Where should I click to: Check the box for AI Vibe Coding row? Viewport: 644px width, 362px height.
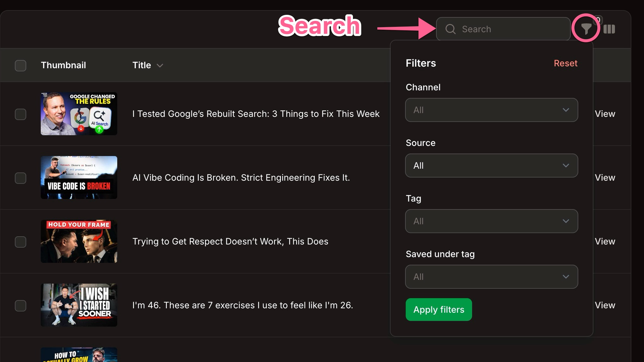pos(21,178)
